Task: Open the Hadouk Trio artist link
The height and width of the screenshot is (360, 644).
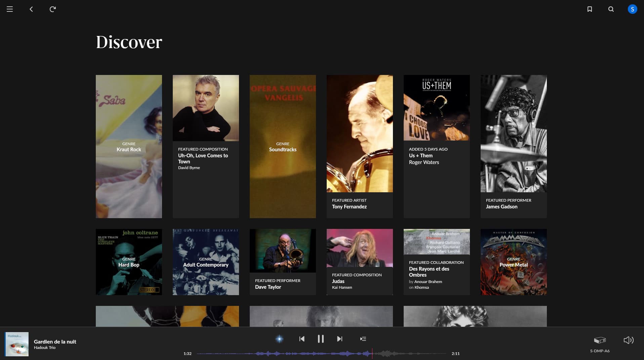Action: 45,348
